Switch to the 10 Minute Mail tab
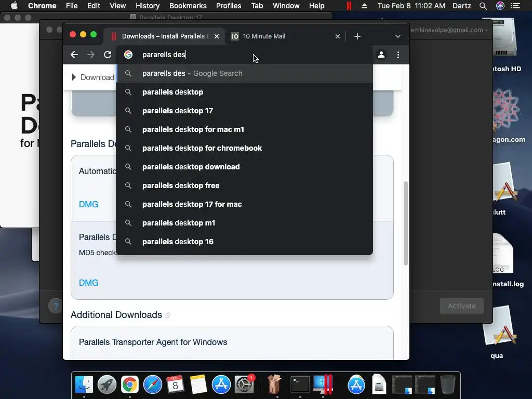This screenshot has width=532, height=399. (x=282, y=36)
